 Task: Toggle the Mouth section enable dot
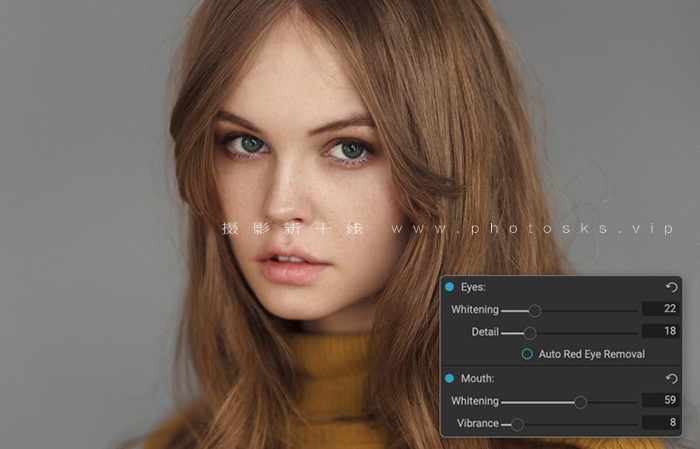click(x=450, y=378)
